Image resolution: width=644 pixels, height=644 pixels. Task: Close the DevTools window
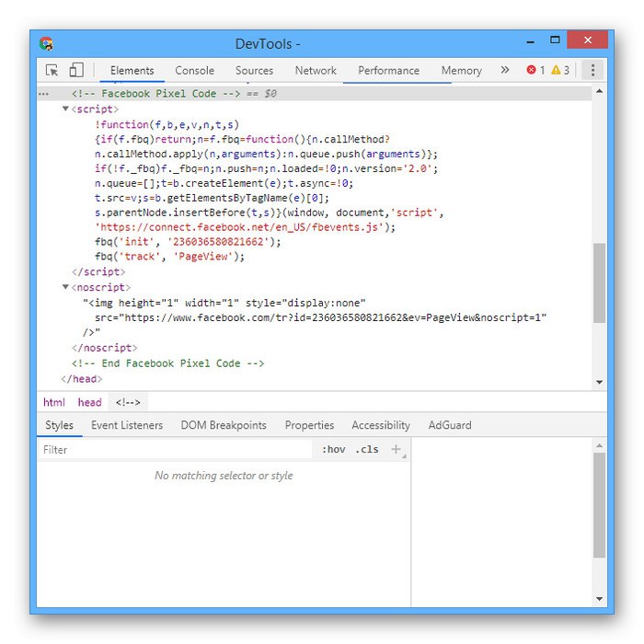(588, 40)
